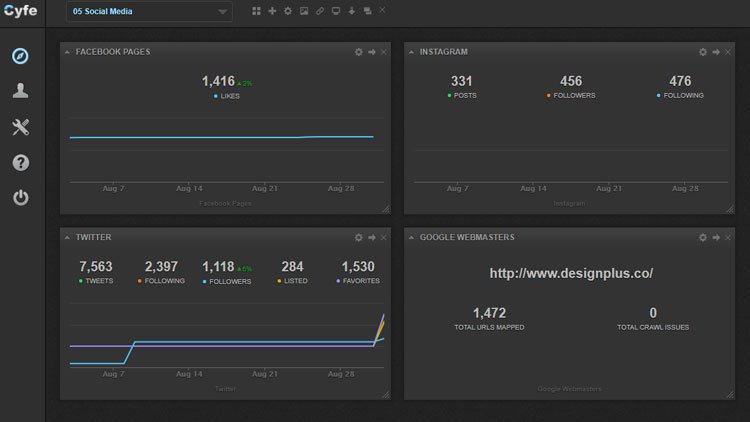Click Twitter widget arrow icon
Image resolution: width=750 pixels, height=422 pixels.
pos(372,237)
